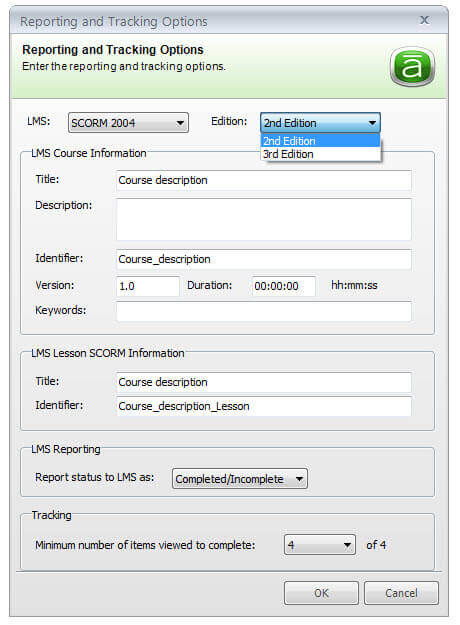Click the 'Enter the reporting and tracking options.' text
The width and height of the screenshot is (460, 625).
pos(124,66)
